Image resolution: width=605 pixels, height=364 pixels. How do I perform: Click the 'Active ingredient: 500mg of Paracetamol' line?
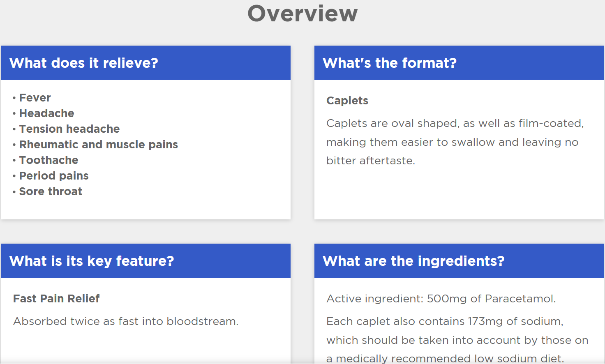(x=441, y=299)
